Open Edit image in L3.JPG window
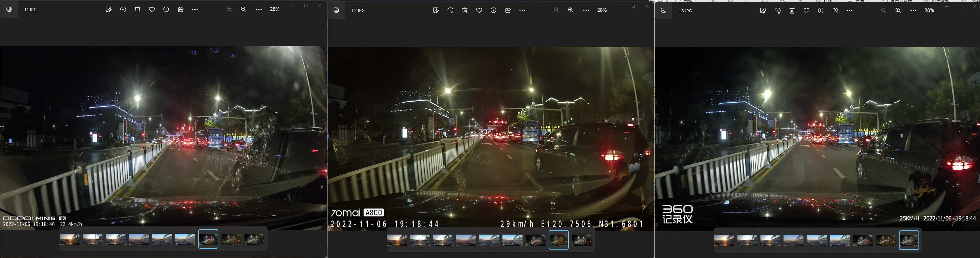980x258 pixels. click(763, 11)
